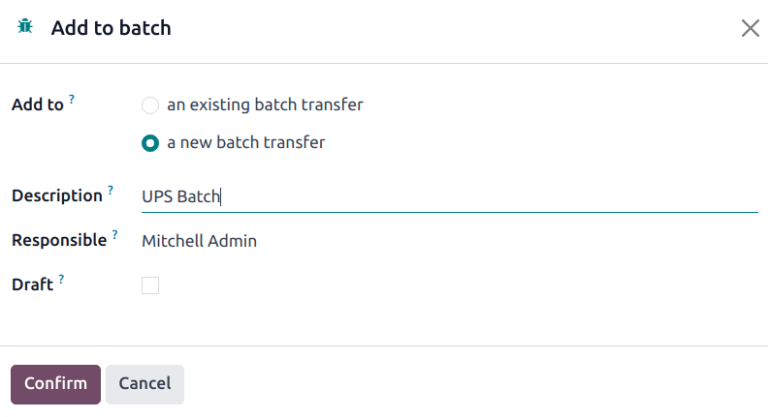
Task: Focus the Description field containing UPS Batch
Action: [x=450, y=196]
